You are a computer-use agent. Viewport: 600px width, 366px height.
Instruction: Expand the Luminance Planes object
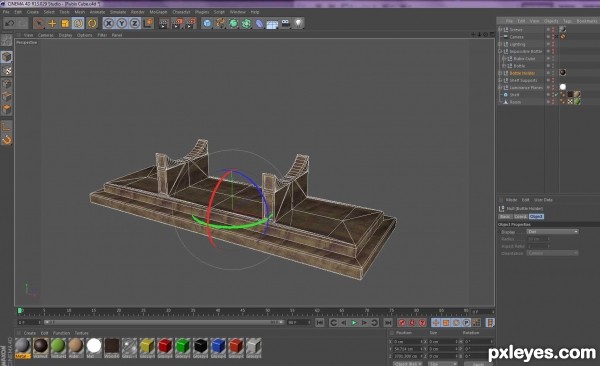[x=500, y=88]
